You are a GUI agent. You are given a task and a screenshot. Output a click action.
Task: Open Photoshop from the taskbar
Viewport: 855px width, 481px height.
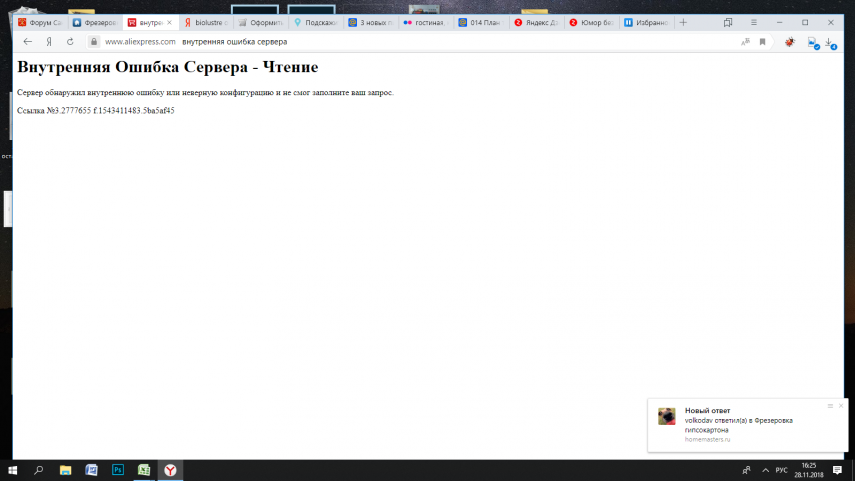pos(118,470)
